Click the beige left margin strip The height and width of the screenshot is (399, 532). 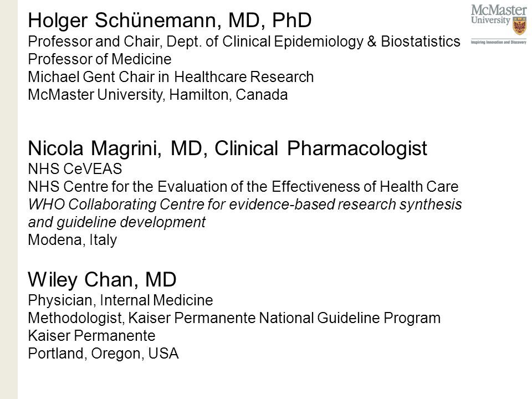pos(9,199)
